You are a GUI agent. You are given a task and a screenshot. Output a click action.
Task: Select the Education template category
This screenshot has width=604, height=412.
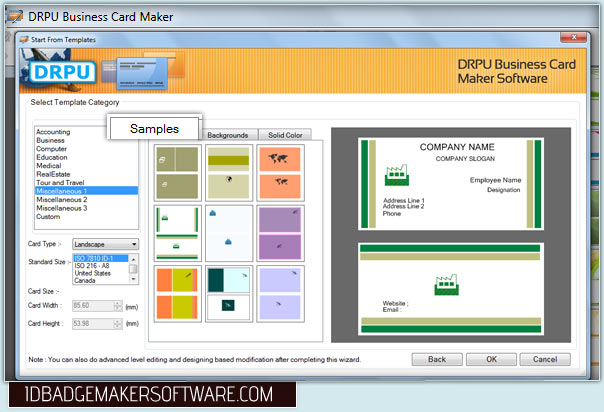52,157
